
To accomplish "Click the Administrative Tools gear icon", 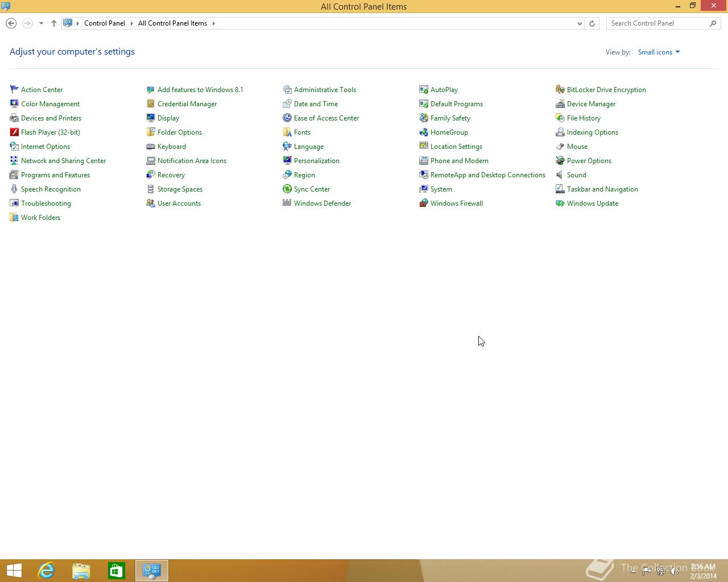I will pyautogui.click(x=287, y=89).
